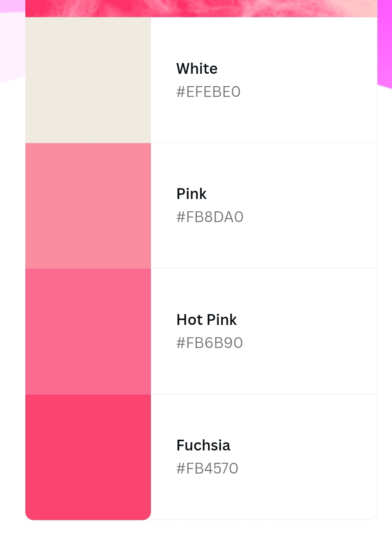
Task: Choose the Fuchsia color swatch
Action: tap(88, 457)
